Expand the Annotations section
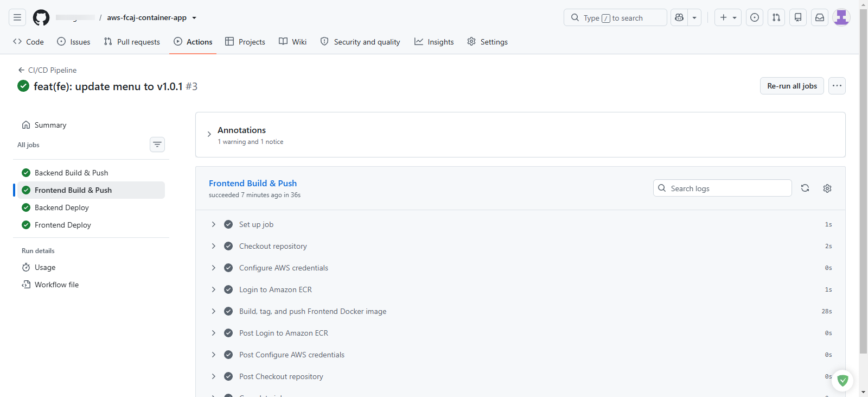Screen dimensions: 868x397 [209, 134]
